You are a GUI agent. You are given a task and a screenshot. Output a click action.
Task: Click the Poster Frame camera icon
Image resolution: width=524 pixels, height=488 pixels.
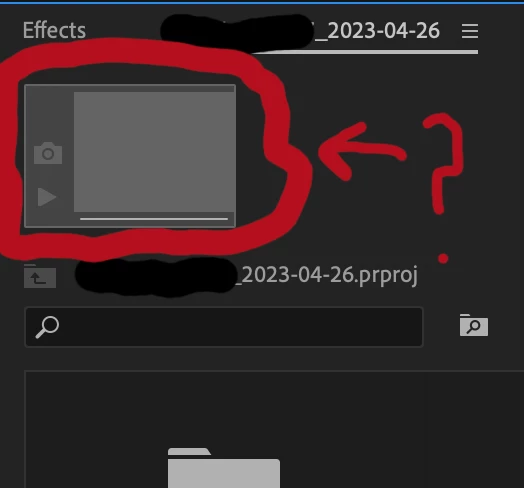click(x=48, y=153)
